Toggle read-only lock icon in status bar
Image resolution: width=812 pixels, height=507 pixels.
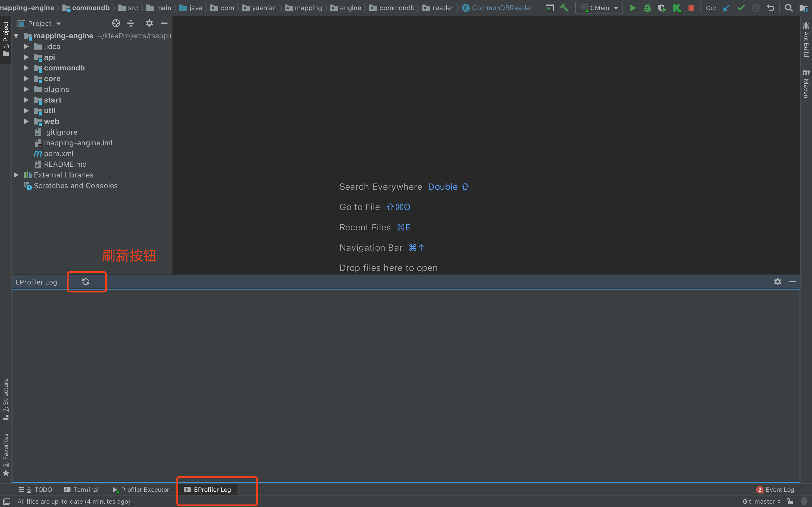pos(789,501)
